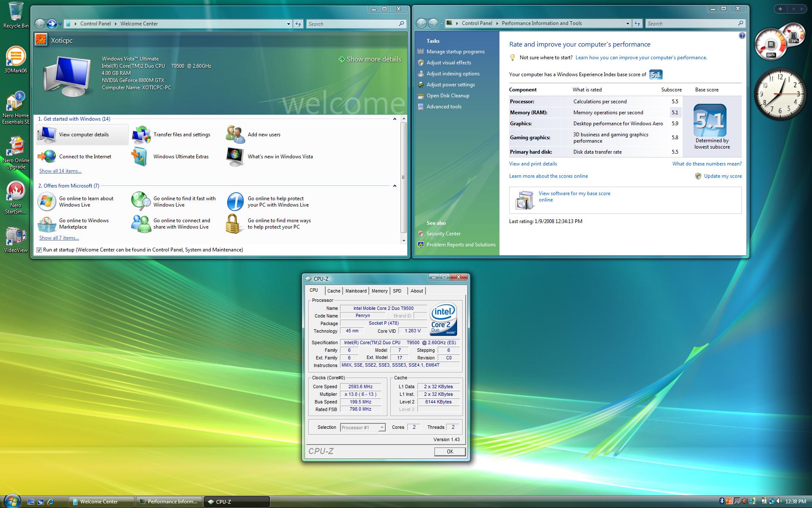Click Advanced tools task

444,107
